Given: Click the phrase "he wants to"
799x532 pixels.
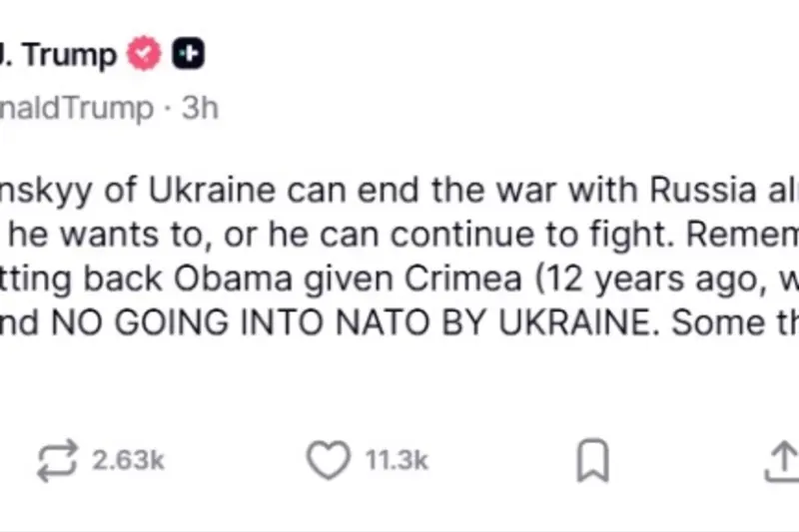Looking at the screenshot, I should pos(106,236).
